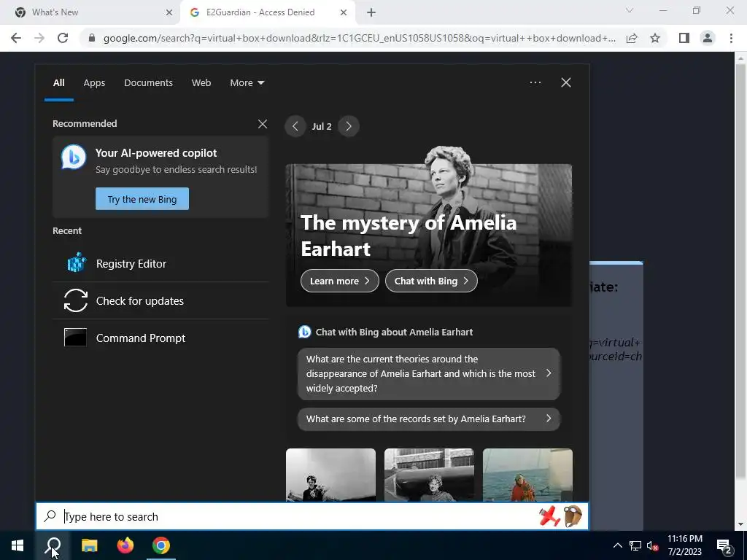Ask about current disappearance theories
747x560 pixels.
point(429,374)
